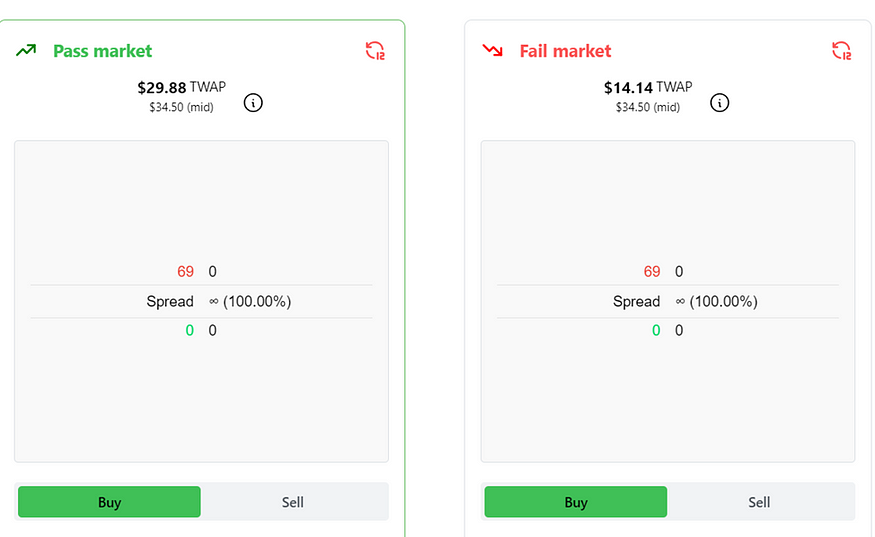The image size is (875, 537).
Task: Select green 0 bid price in Pass order book
Action: [x=190, y=330]
